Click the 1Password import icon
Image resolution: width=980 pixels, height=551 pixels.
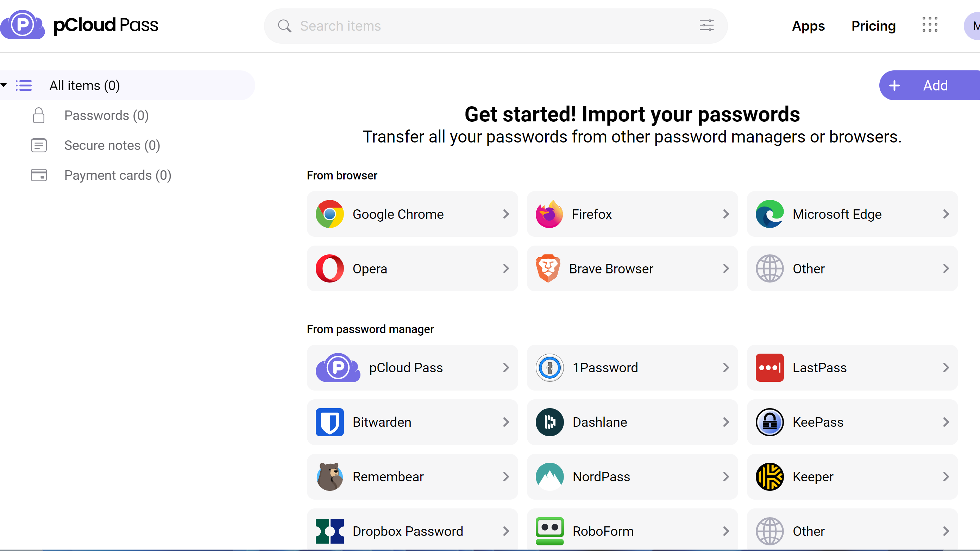pyautogui.click(x=549, y=367)
